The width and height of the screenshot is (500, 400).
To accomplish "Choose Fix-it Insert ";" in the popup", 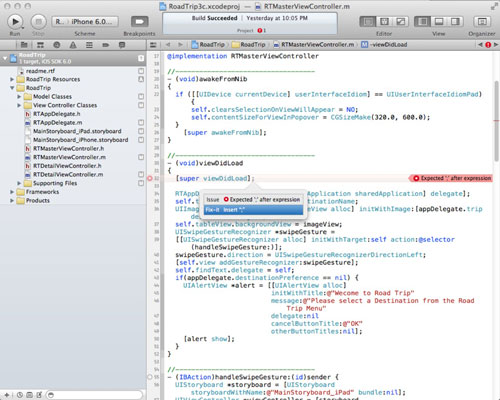I will point(253,210).
